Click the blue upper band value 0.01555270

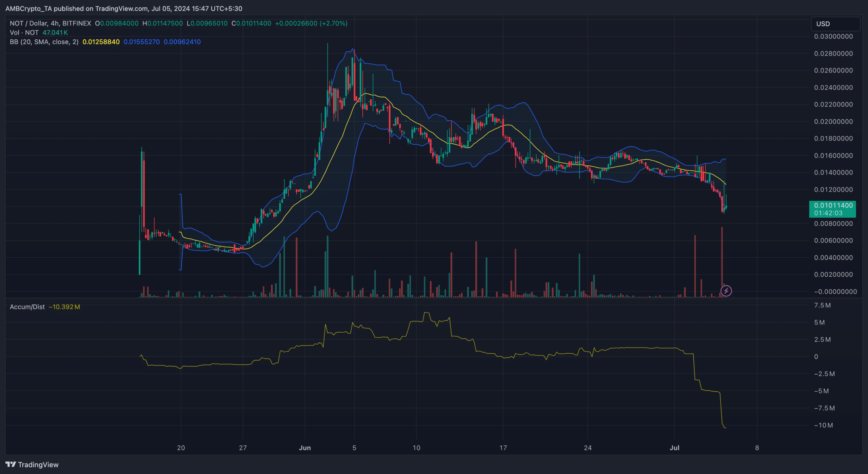point(142,42)
